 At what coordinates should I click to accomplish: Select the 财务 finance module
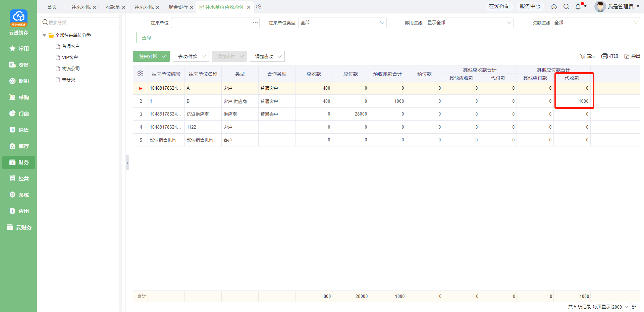[x=19, y=162]
